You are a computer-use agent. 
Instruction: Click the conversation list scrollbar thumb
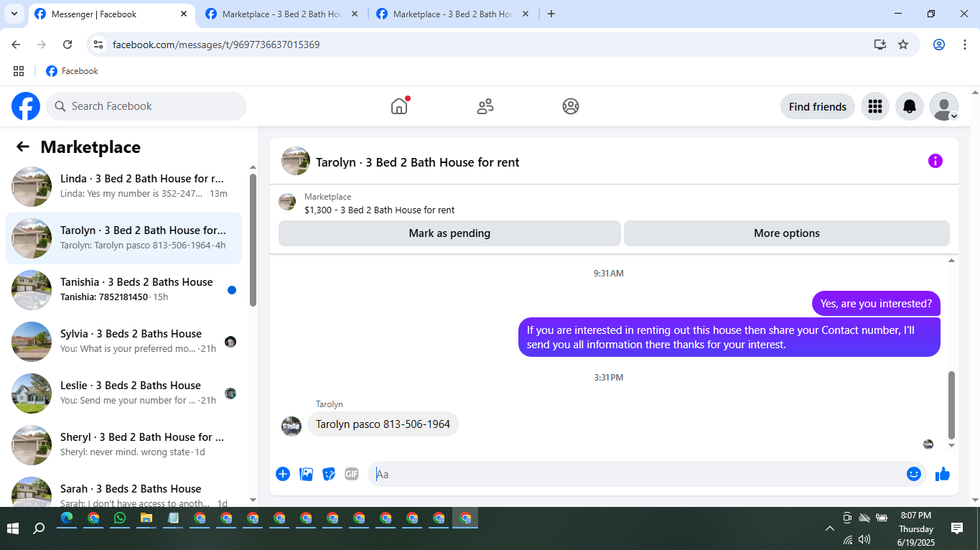(253, 240)
